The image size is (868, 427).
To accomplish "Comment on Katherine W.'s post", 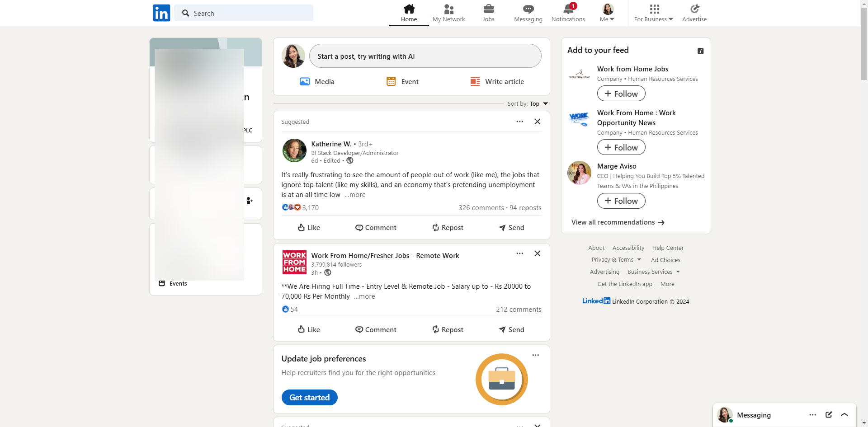I will tap(376, 228).
